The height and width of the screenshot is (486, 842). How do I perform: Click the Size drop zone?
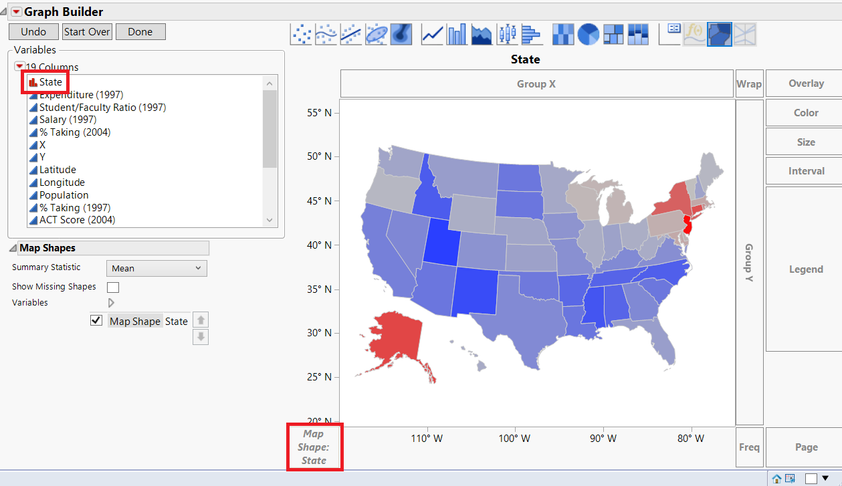point(806,142)
